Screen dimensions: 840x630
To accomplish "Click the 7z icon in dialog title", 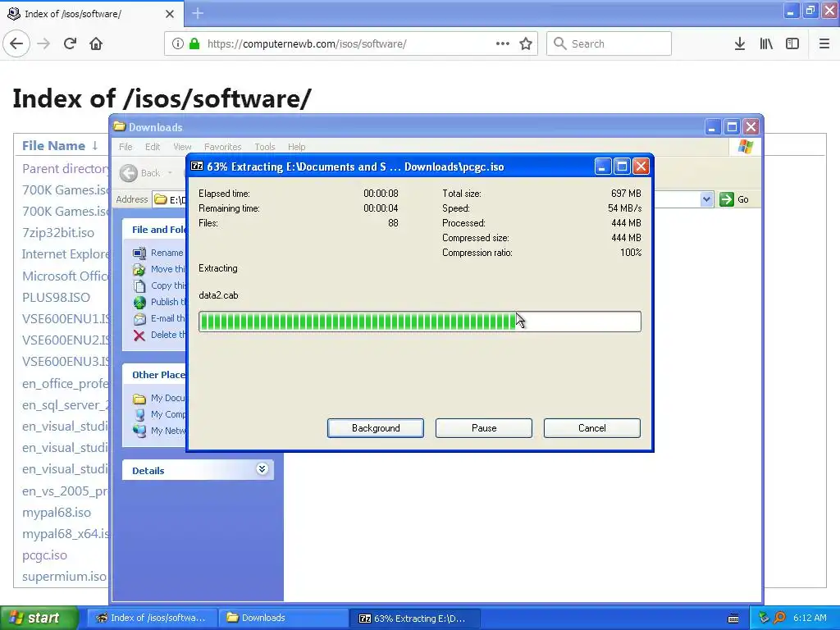I will point(197,166).
